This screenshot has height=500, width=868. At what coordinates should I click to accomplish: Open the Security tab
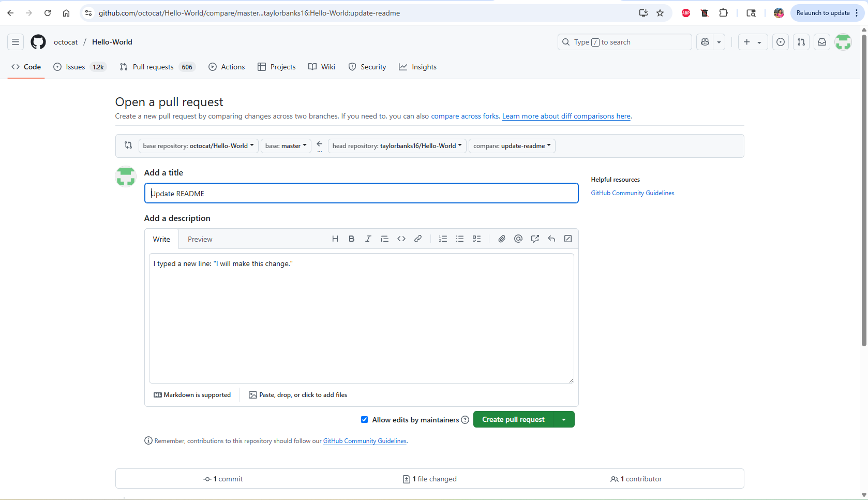pos(367,67)
